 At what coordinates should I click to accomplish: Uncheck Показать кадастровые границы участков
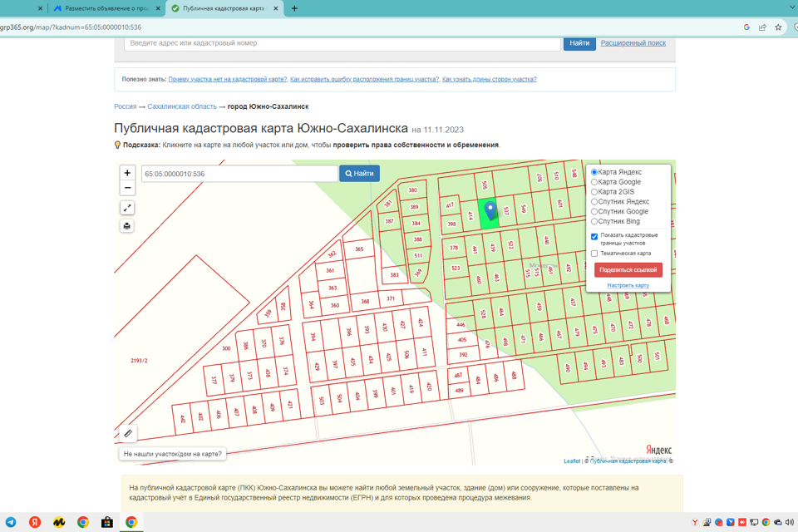click(594, 236)
